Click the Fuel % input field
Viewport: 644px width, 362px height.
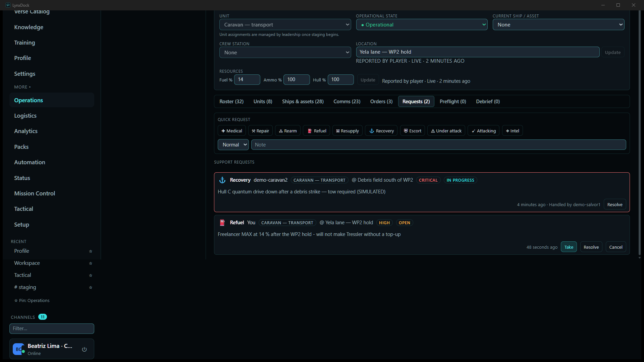(247, 79)
